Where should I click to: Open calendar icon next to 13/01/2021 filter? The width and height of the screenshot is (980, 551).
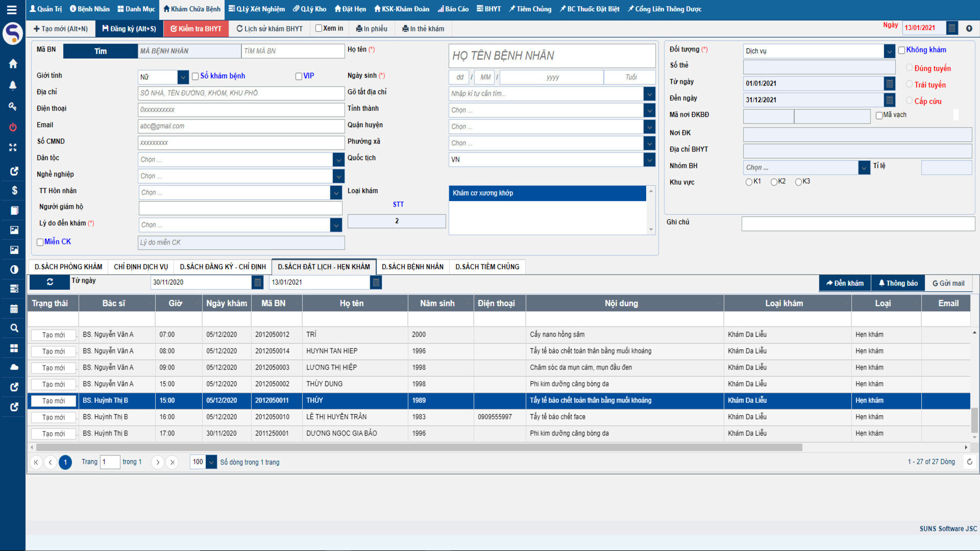pos(376,282)
